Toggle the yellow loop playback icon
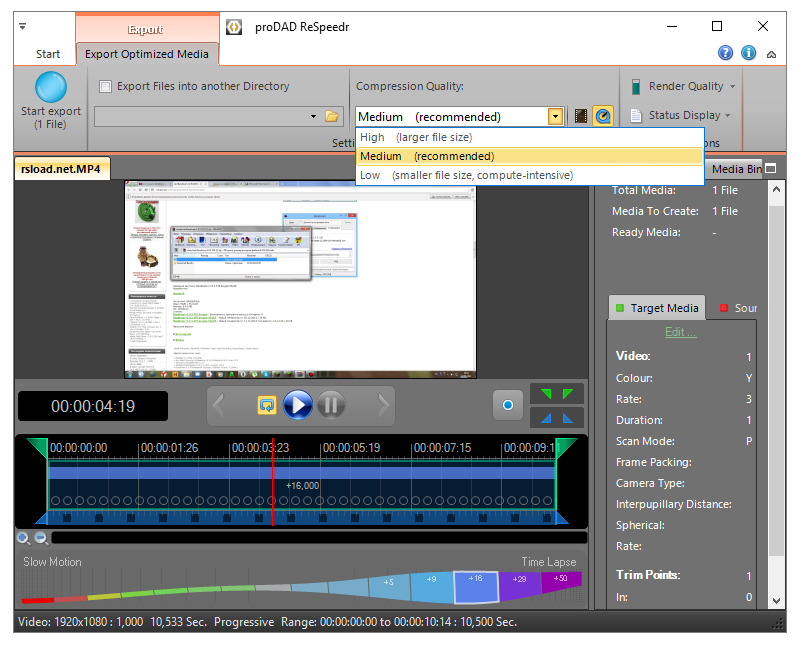The image size is (805, 655). click(x=266, y=405)
